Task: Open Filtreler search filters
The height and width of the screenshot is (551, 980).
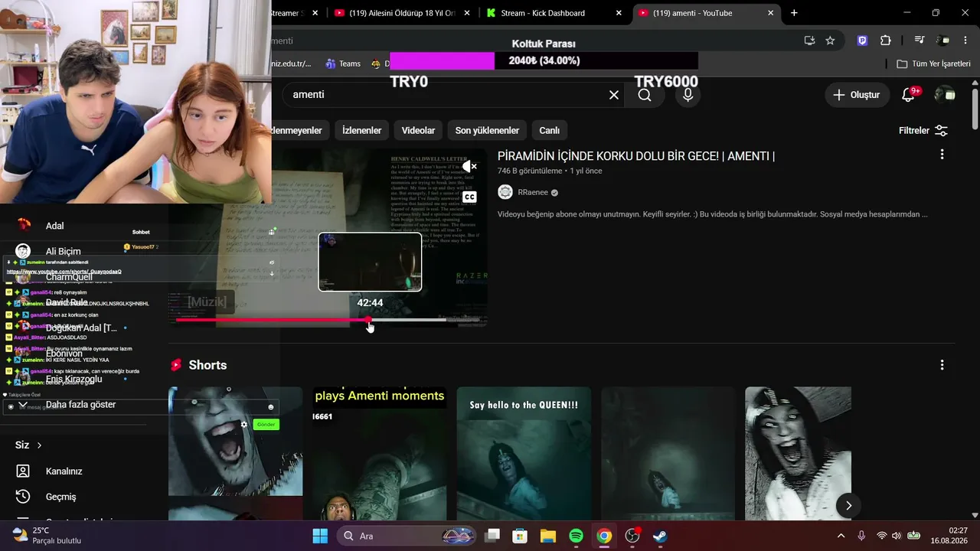Action: [923, 131]
